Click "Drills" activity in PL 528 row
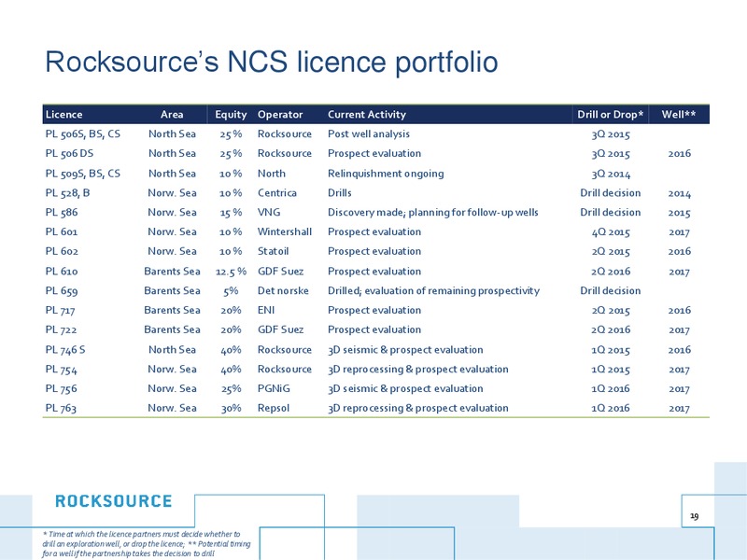The height and width of the screenshot is (560, 747). point(340,193)
